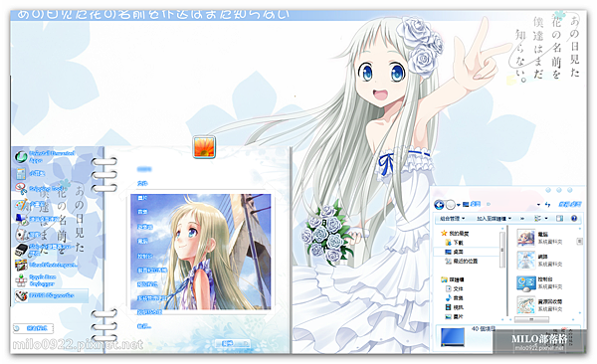597x364 pixels.
Task: Open the 組合管理 organize dropdown
Action: coord(453,219)
